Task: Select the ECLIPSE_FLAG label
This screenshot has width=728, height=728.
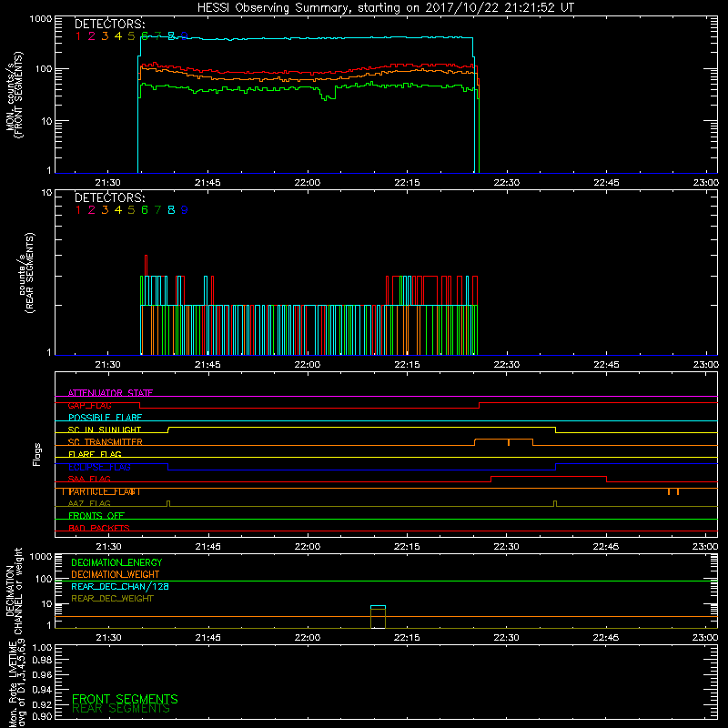Action: [x=99, y=467]
